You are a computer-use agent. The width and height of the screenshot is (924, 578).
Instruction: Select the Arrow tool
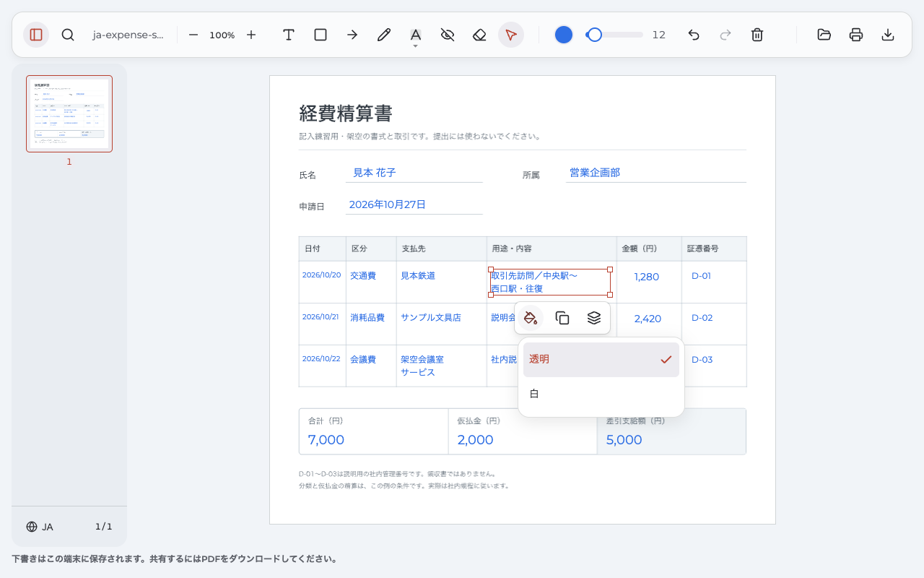pyautogui.click(x=352, y=35)
